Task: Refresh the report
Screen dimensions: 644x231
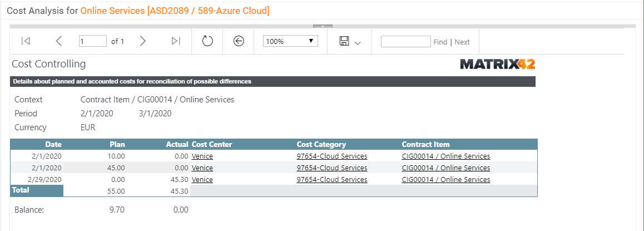Action: (207, 41)
